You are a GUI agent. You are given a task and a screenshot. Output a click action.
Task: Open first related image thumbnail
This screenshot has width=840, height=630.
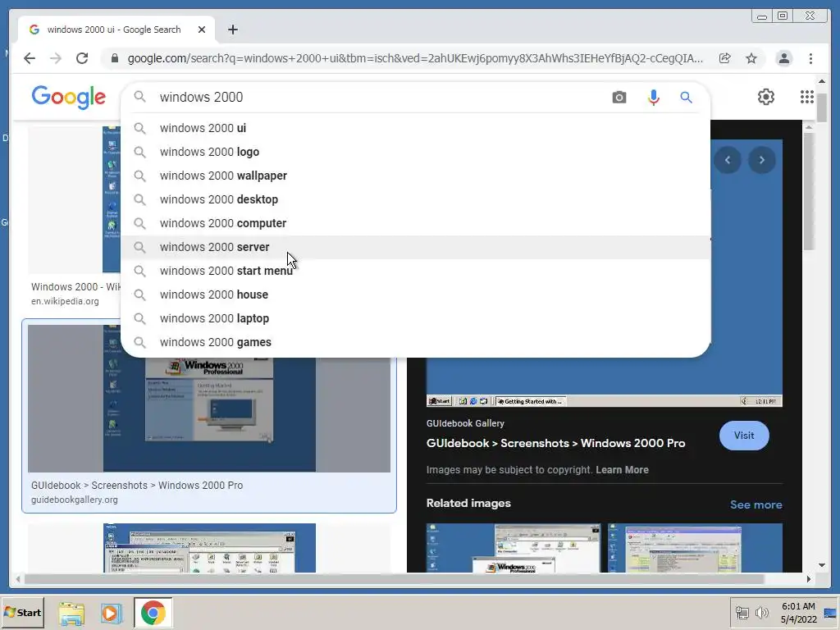514,548
